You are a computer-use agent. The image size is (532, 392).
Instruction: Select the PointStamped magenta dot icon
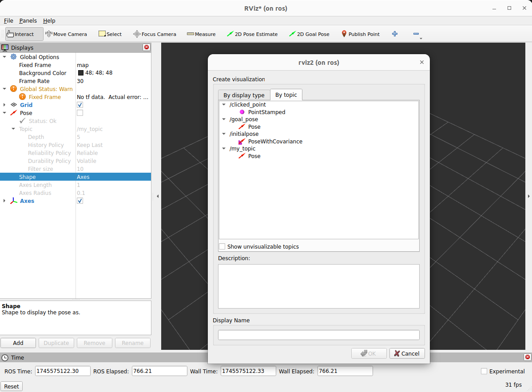coord(242,112)
